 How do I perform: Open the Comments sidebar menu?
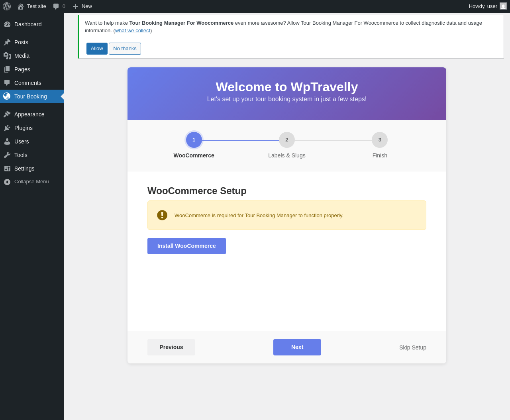[x=32, y=83]
